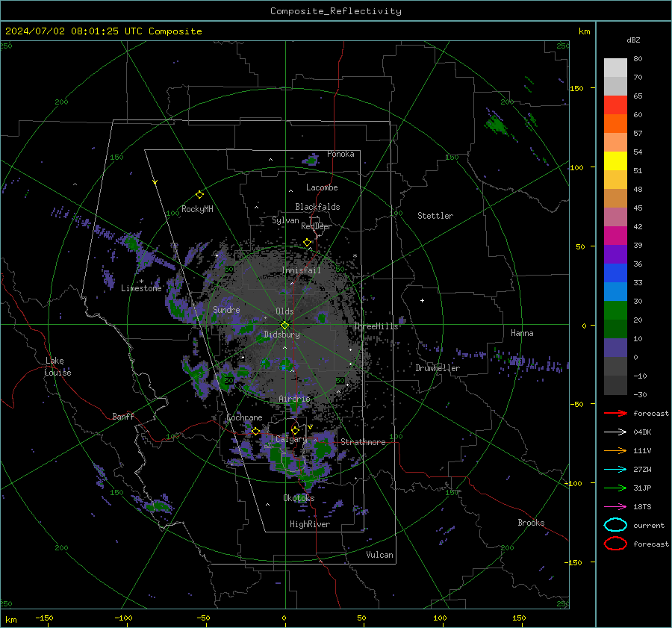Click the Lake Louise label

tap(57, 367)
